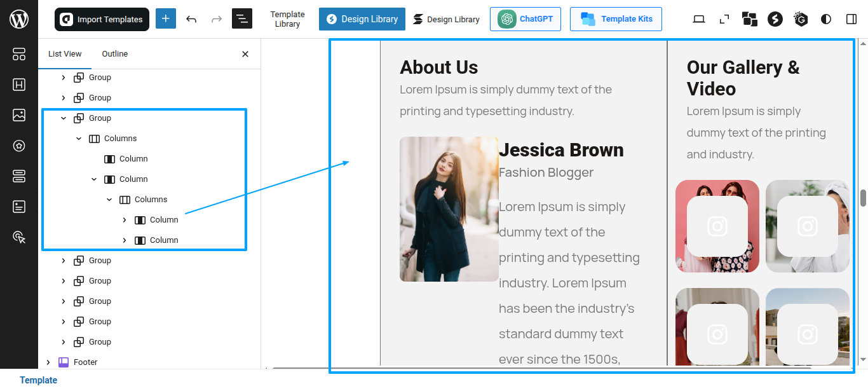Image resolution: width=868 pixels, height=391 pixels.
Task: Click the image icon in left sidebar
Action: pyautogui.click(x=19, y=115)
